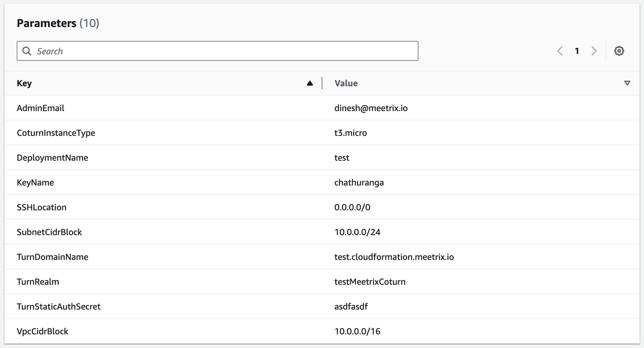644x348 pixels.
Task: Sort ascending by Key column arrow
Action: click(310, 83)
